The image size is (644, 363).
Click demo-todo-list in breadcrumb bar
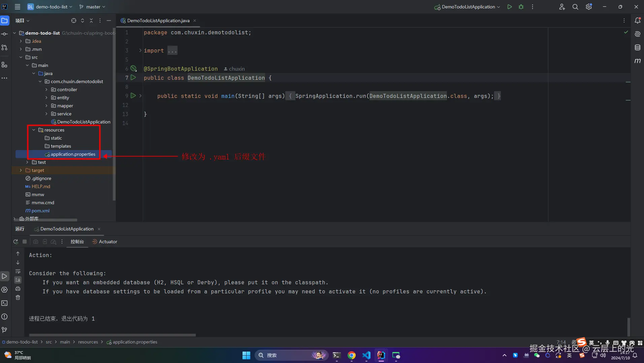tap(22, 342)
